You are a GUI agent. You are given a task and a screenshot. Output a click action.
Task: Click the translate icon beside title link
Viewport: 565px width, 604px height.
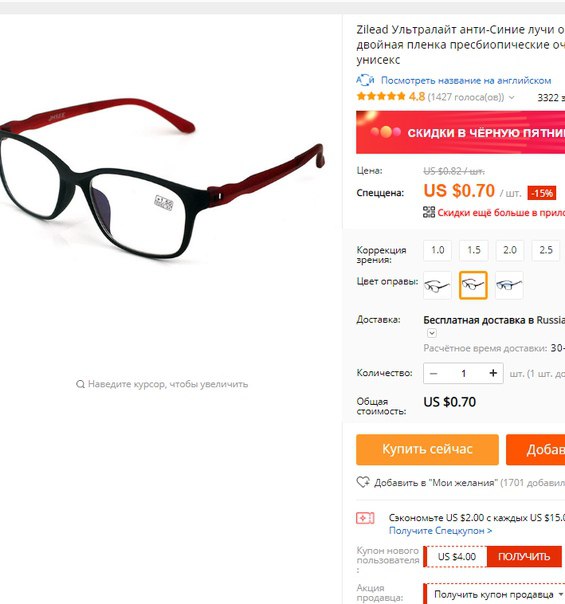(365, 80)
